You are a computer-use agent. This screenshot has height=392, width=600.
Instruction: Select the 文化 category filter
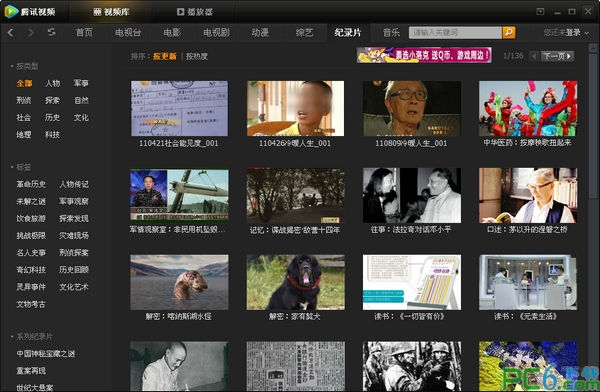pos(81,118)
